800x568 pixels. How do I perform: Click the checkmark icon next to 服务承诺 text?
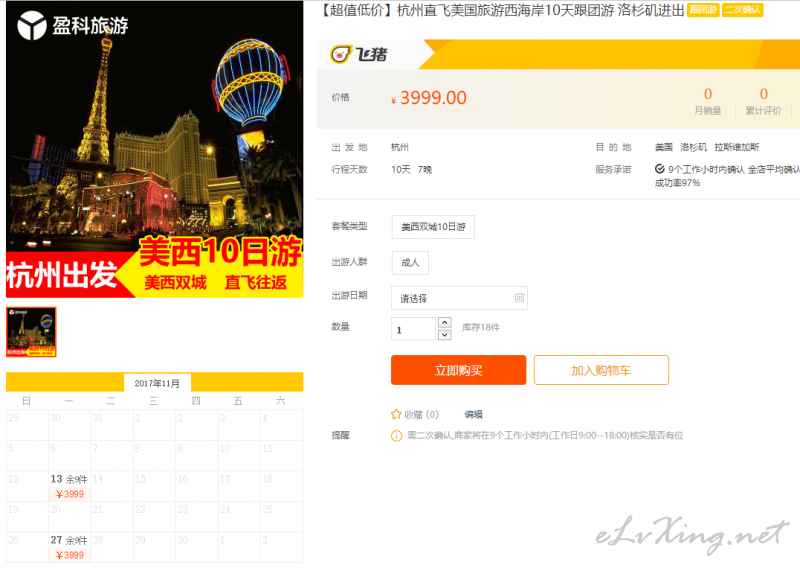click(660, 169)
